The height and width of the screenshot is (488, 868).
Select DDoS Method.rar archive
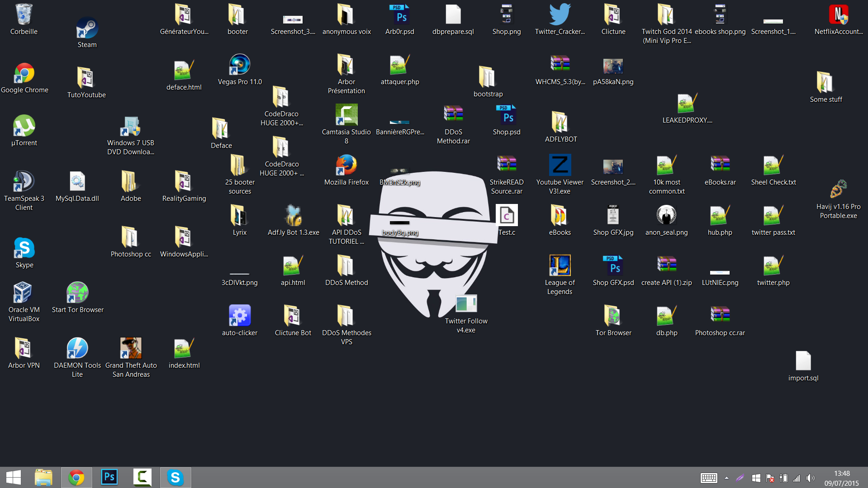[453, 124]
